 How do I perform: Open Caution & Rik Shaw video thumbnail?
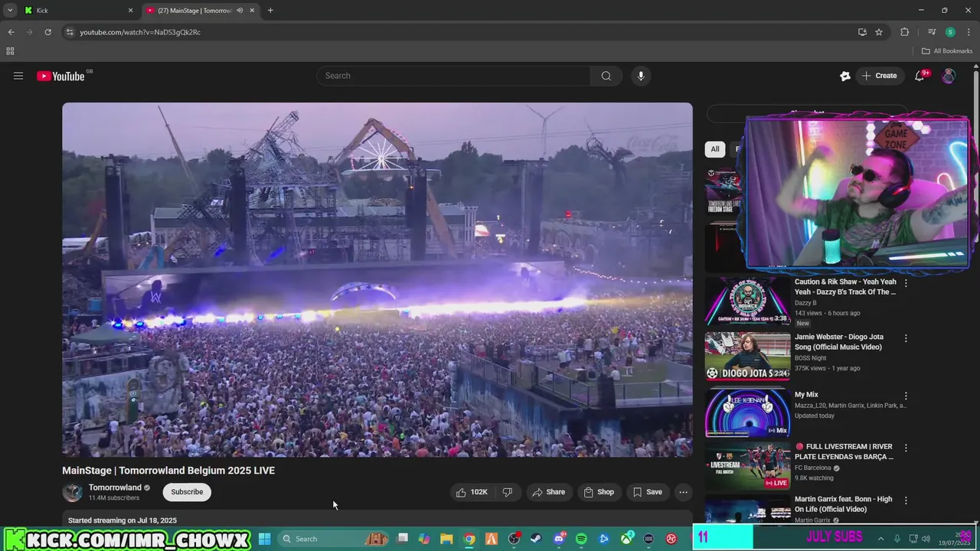tap(747, 302)
